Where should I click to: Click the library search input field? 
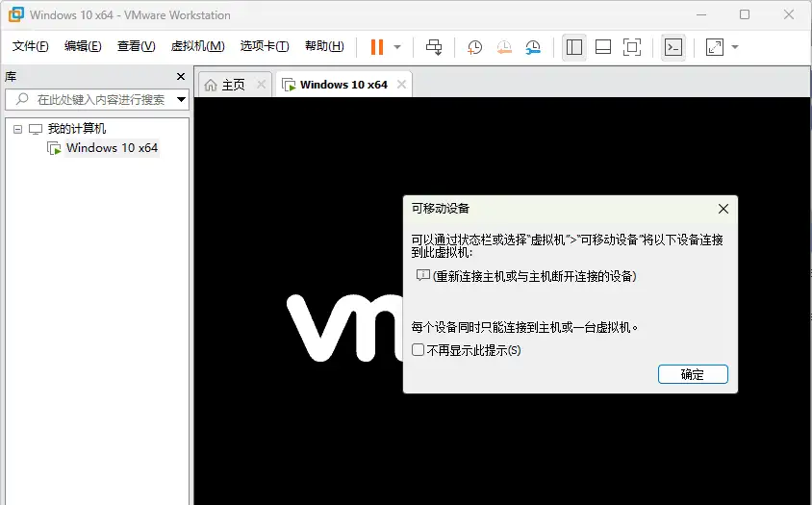tap(96, 99)
